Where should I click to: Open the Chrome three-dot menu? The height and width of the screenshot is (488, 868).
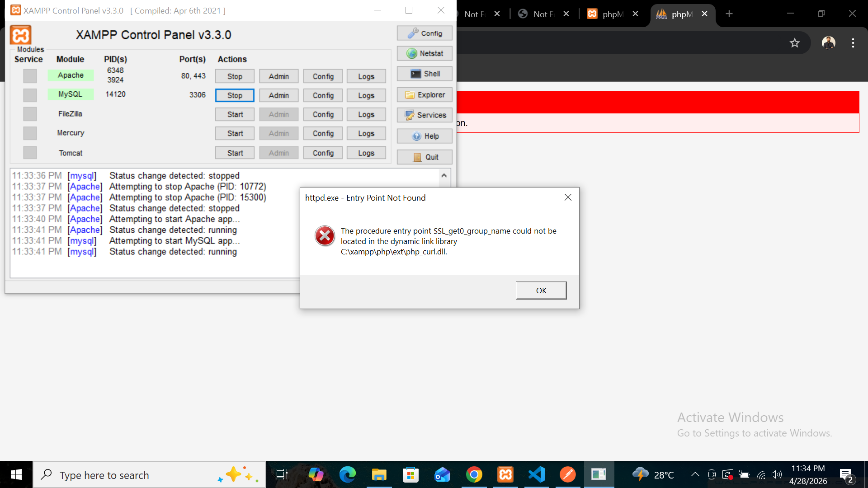(853, 43)
